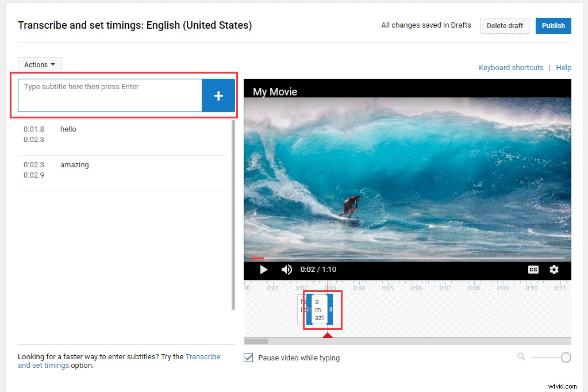588x392 pixels.
Task: Open the Actions dropdown menu
Action: (x=39, y=64)
